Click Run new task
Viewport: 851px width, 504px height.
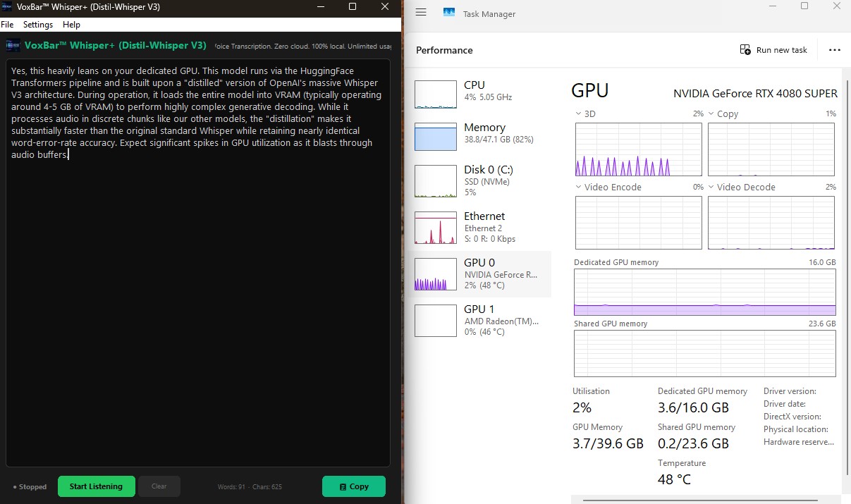click(x=773, y=49)
